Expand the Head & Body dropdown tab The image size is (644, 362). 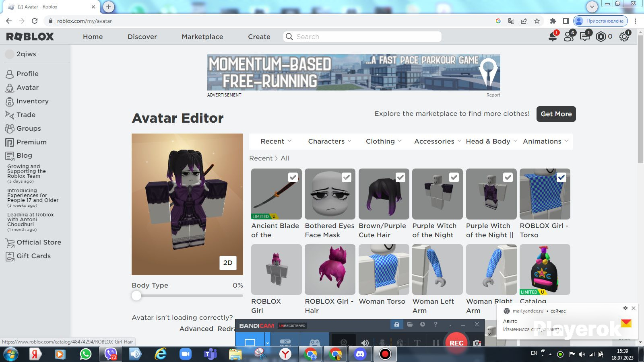[x=491, y=141]
